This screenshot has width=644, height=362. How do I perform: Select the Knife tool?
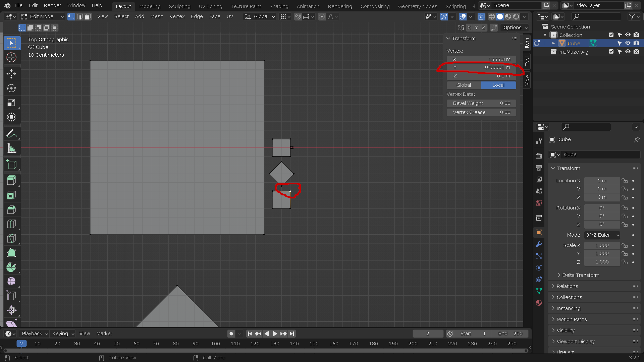click(x=11, y=238)
